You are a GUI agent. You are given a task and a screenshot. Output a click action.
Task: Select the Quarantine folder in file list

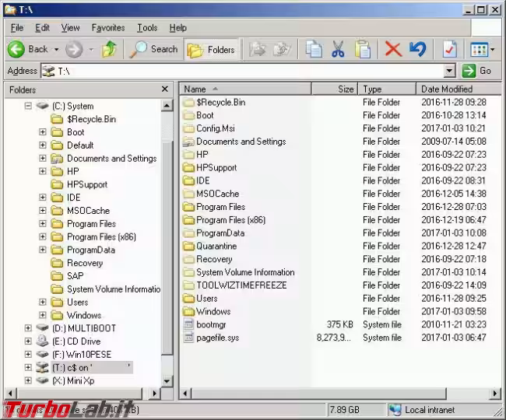point(216,247)
